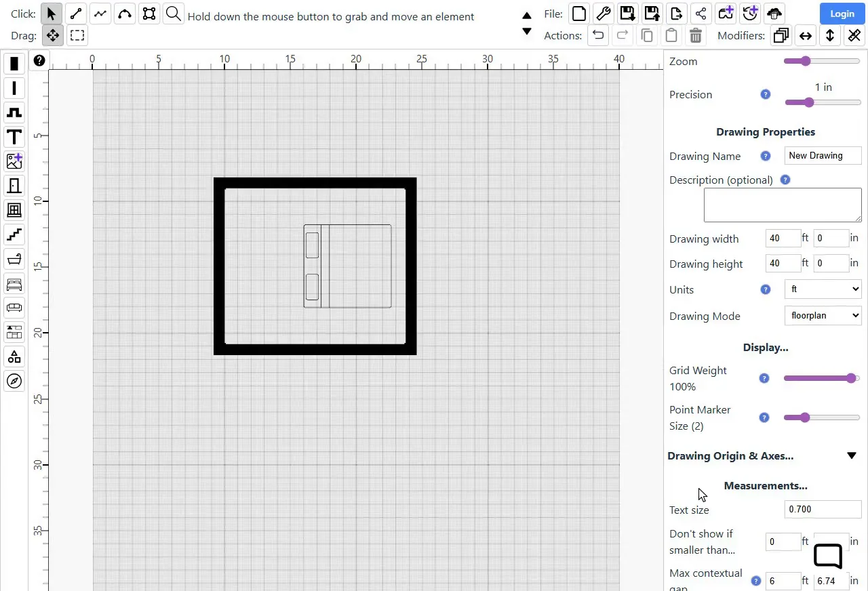This screenshot has width=868, height=591.
Task: Adjust the Zoom slider
Action: click(822, 61)
